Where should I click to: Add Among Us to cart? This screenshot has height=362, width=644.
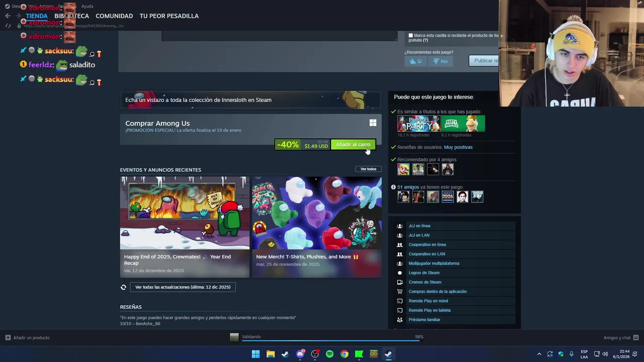coord(353,145)
